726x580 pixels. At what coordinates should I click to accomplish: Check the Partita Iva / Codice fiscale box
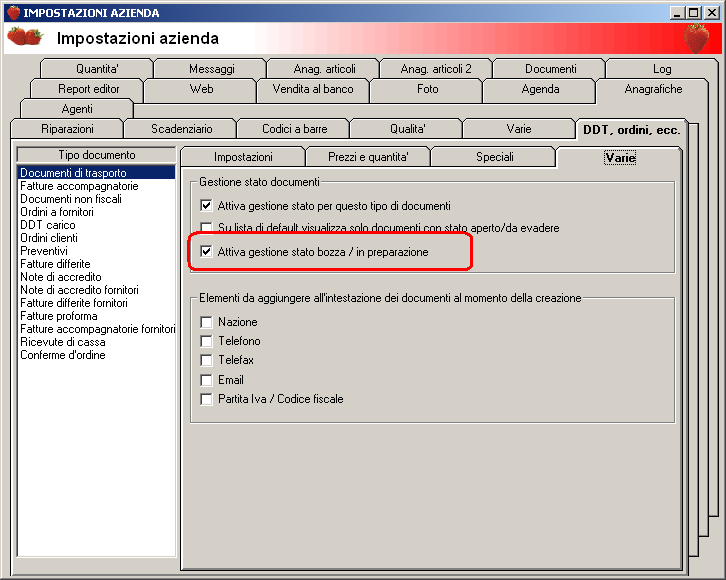[206, 399]
